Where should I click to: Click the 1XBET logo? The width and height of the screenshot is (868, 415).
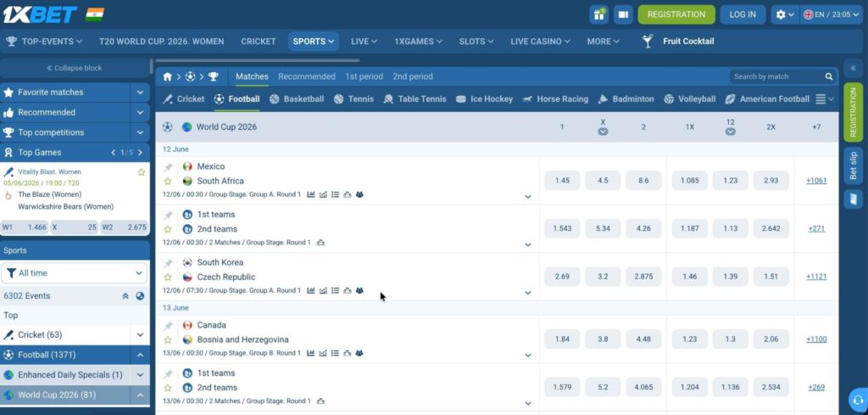coord(40,14)
